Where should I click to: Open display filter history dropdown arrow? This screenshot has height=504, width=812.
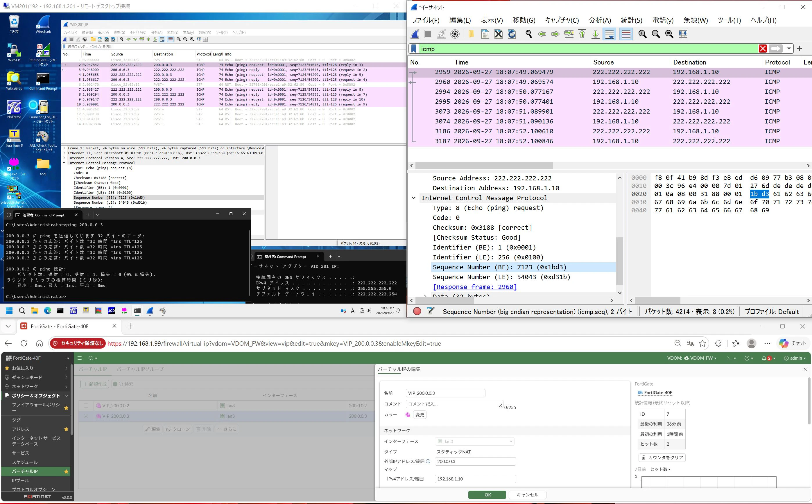789,49
